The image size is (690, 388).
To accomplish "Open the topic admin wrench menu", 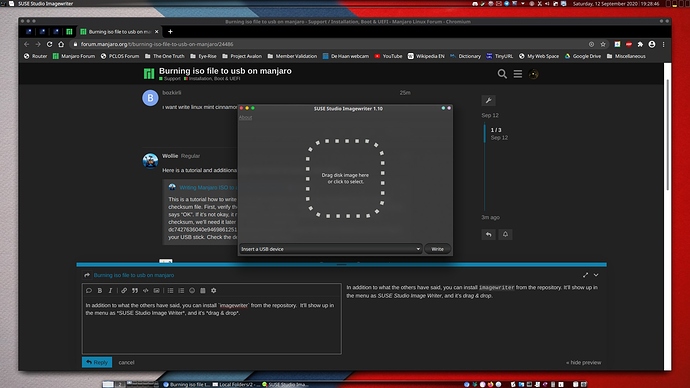I will click(x=488, y=100).
